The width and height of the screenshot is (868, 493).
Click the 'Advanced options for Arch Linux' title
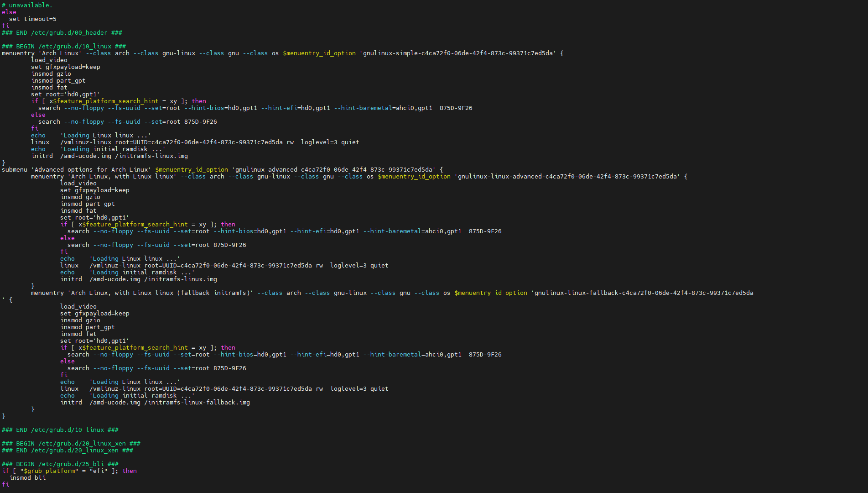[x=91, y=170]
